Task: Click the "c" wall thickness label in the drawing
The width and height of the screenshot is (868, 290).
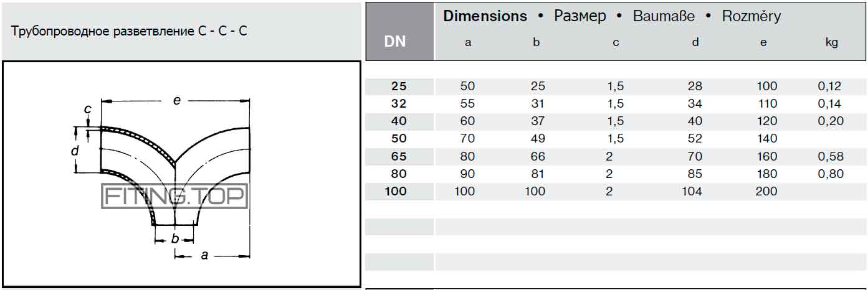Action: pyautogui.click(x=88, y=110)
